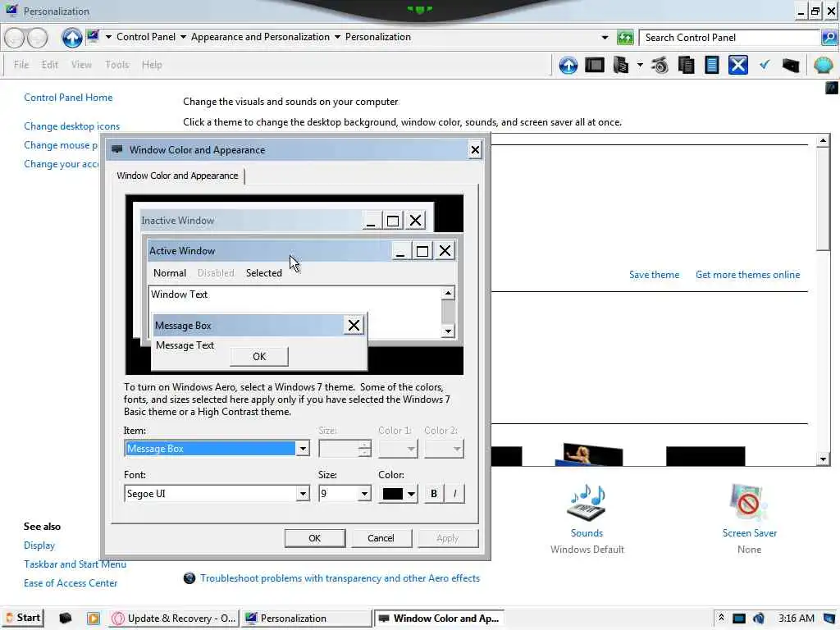Open the Edit menu

pyautogui.click(x=50, y=65)
